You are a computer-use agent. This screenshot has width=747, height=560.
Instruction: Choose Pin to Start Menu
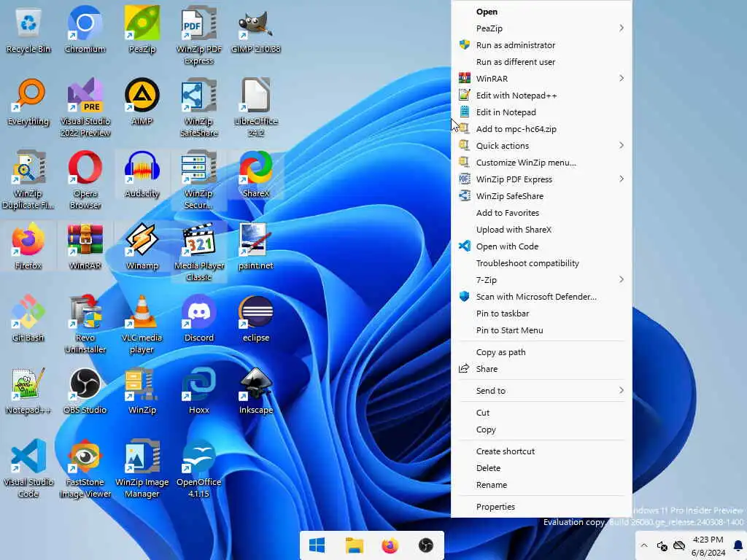click(x=541, y=330)
